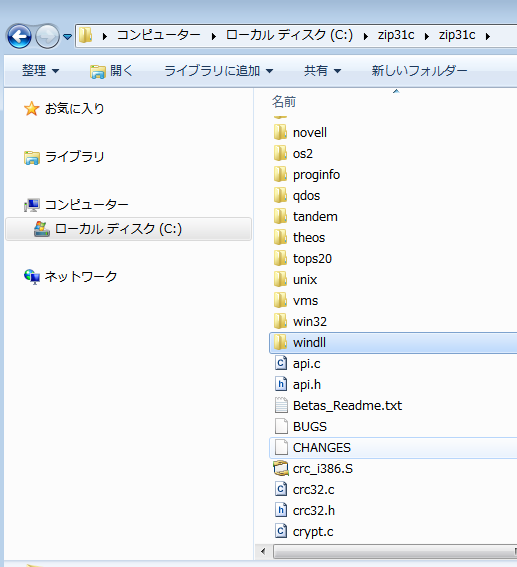
Task: Click the crc_i386.S file icon
Action: click(x=281, y=468)
